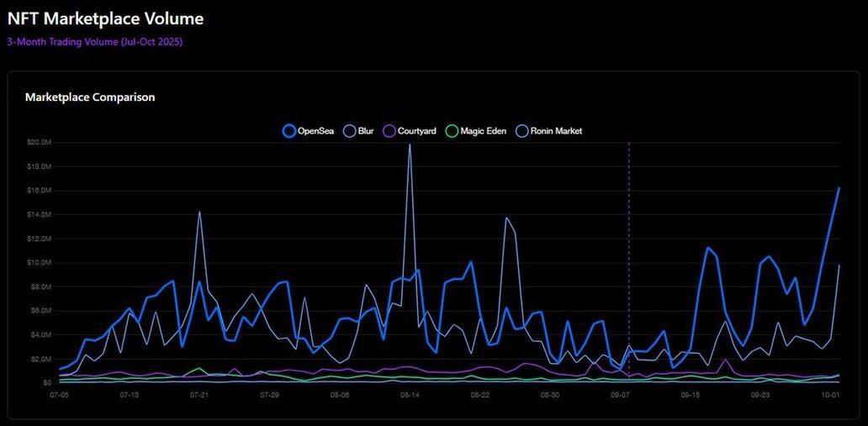Click the 10-01 x-axis date label
Viewport: 868px width, 426px height.
pos(830,393)
